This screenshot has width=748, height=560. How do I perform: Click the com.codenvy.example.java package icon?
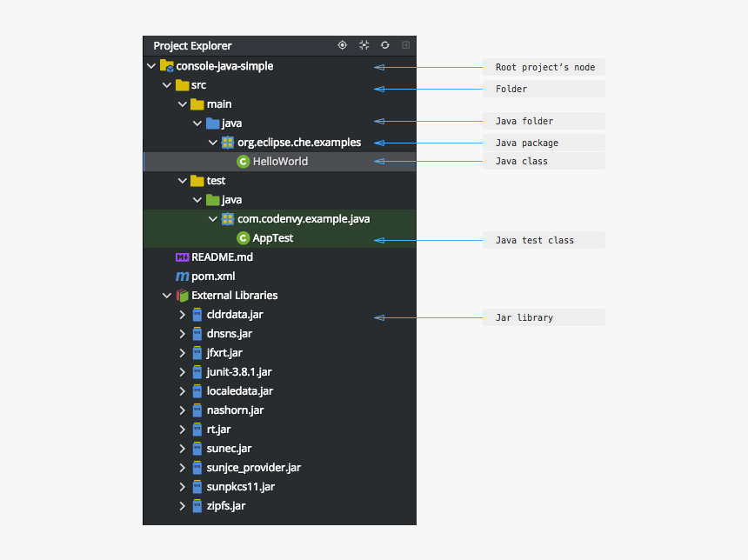[x=228, y=219]
